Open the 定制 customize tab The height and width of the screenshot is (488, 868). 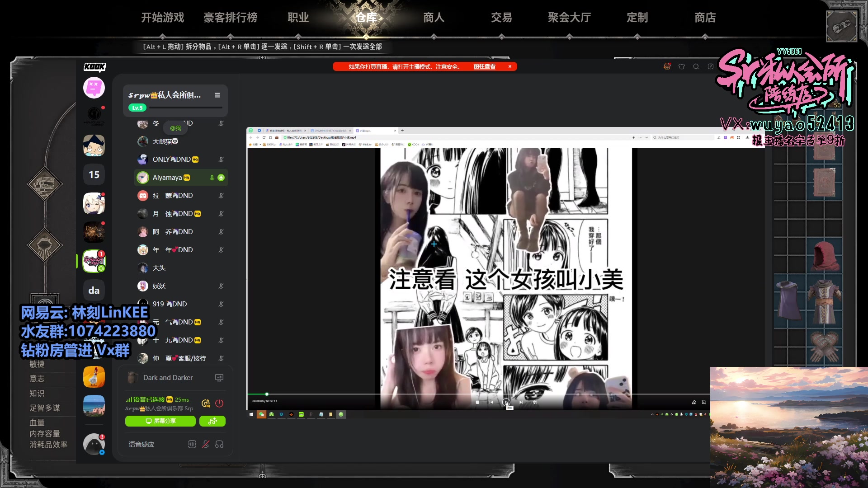(x=637, y=18)
